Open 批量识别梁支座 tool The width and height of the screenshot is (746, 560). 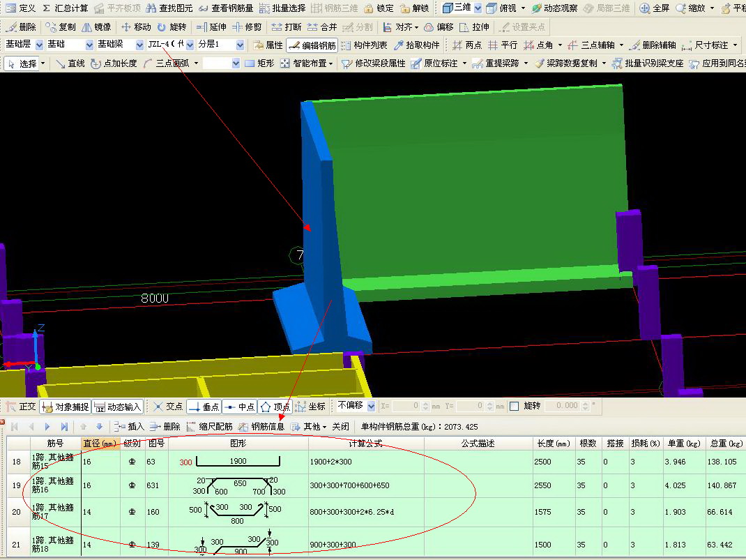[648, 63]
